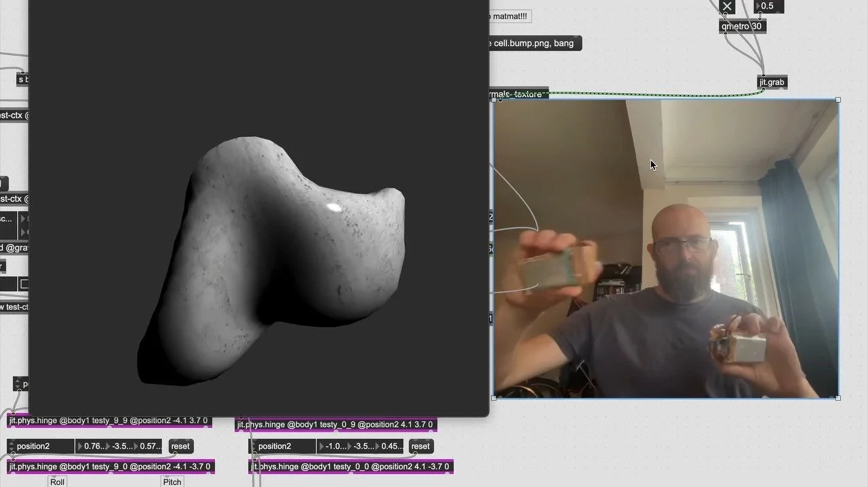
Task: Click the position2 message box on the left
Action: click(39, 446)
